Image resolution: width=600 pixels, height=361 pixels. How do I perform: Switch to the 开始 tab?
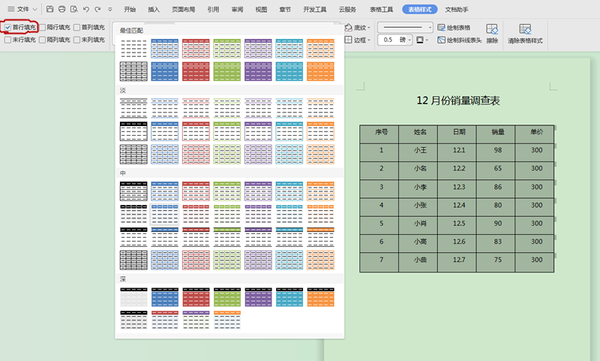pyautogui.click(x=130, y=9)
